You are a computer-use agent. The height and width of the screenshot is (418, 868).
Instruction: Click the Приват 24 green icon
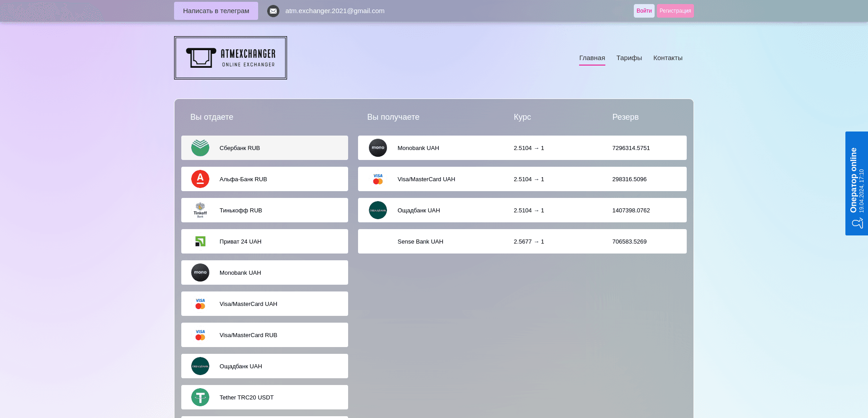coord(200,241)
